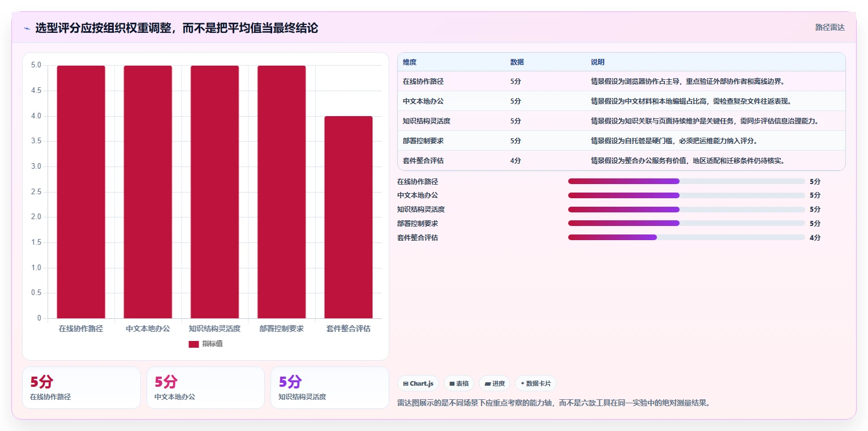Select the Chart.js chip

point(418,383)
